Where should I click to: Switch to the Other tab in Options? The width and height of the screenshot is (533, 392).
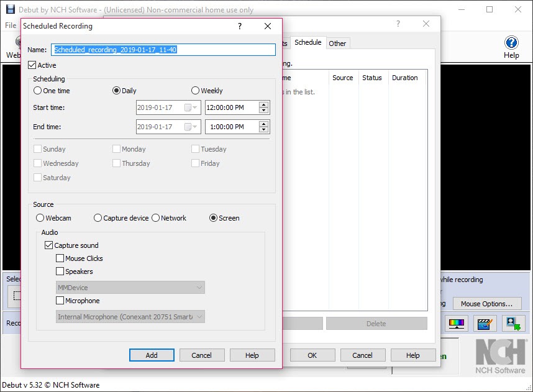point(337,43)
